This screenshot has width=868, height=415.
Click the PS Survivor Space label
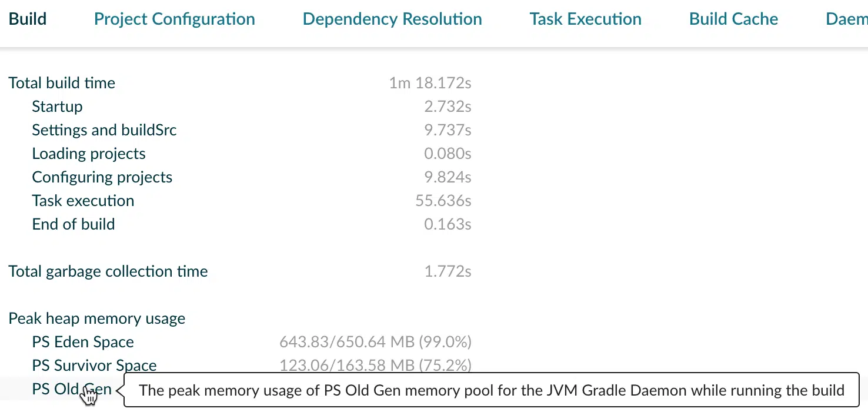coord(94,366)
